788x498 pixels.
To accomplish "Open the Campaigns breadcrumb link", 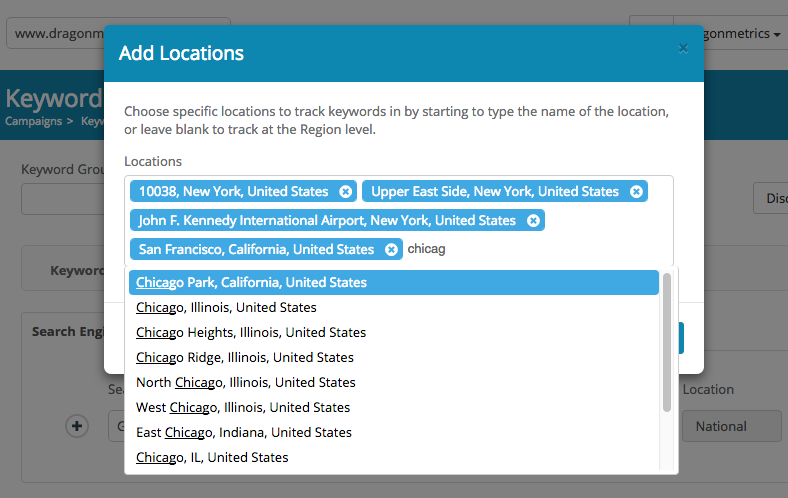I will [x=35, y=121].
